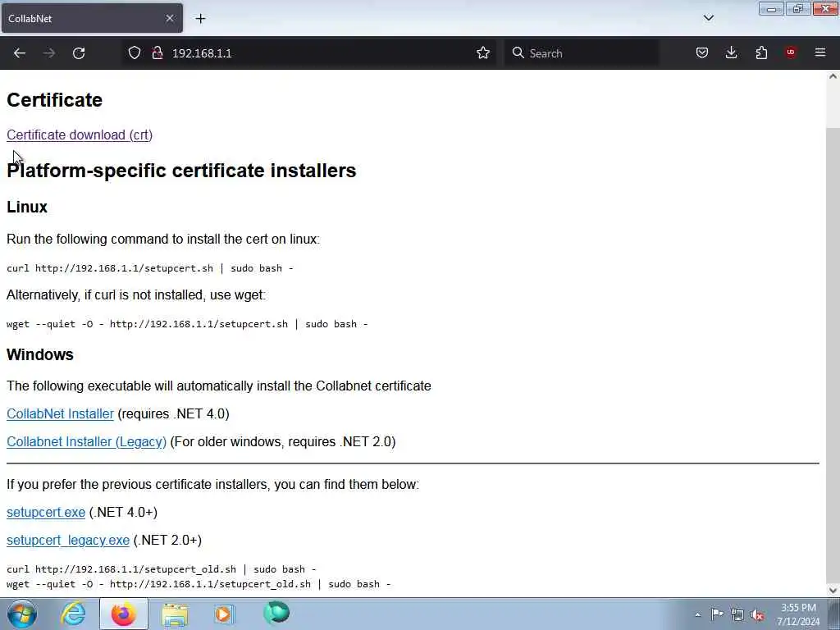Open the tracking protection shield icon
Viewport: 840px width, 630px height.
coord(135,52)
